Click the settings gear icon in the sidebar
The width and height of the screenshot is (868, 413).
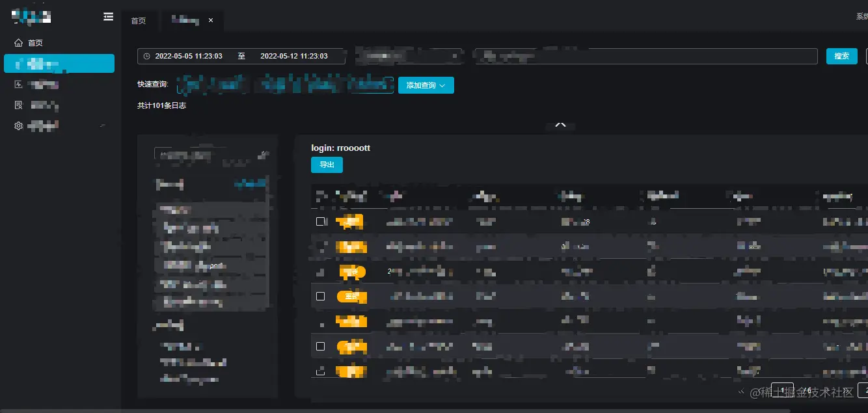click(18, 126)
